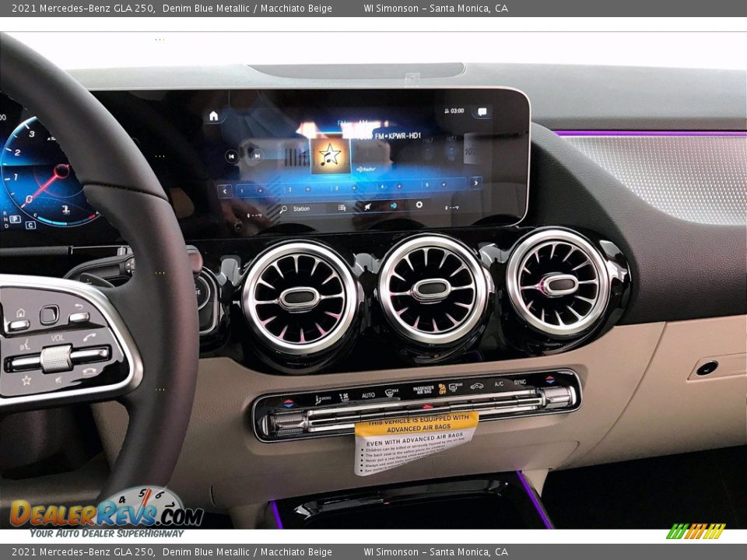
Task: Open the station list icon on the media bar
Action: pos(342,208)
